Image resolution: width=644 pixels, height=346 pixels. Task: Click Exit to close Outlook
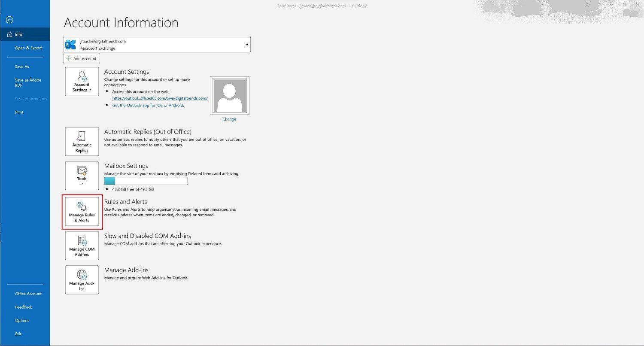[18, 334]
